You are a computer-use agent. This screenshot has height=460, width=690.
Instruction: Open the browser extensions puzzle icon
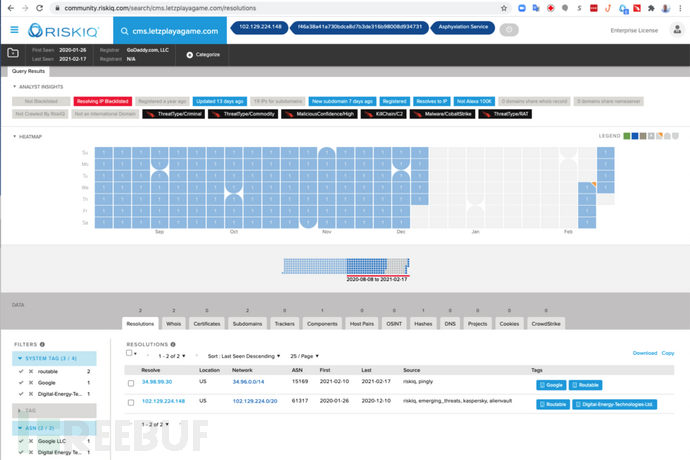point(651,8)
